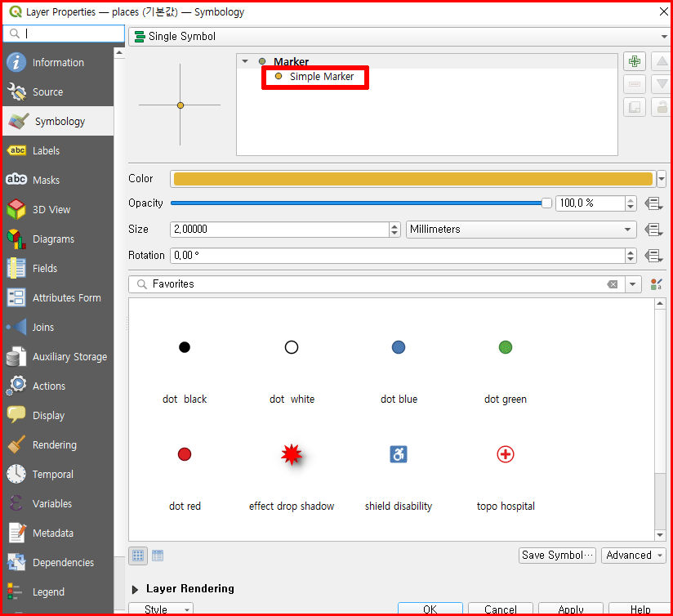Click the OK button
673x616 pixels.
coord(430,609)
